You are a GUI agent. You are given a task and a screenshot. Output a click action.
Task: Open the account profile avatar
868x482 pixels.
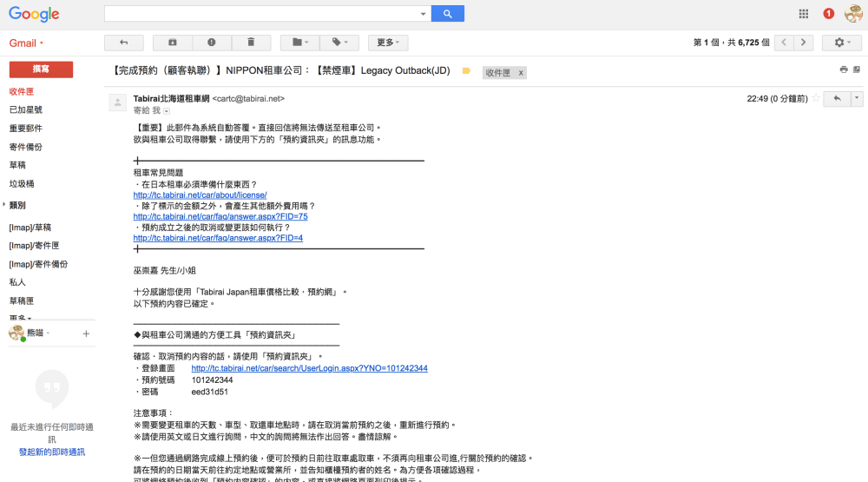[x=853, y=14]
